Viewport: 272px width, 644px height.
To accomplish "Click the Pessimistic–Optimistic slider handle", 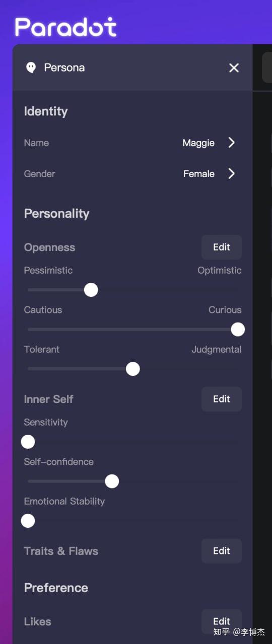I will point(91,290).
